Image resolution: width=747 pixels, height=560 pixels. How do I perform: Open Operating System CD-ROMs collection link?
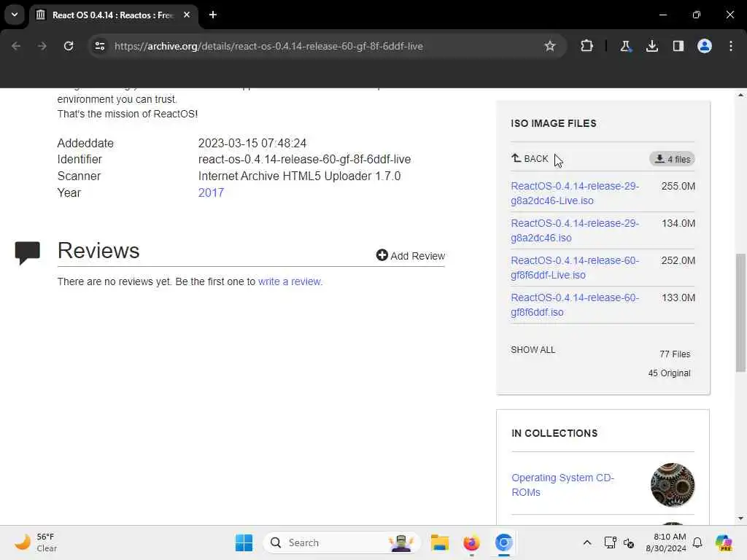[562, 485]
